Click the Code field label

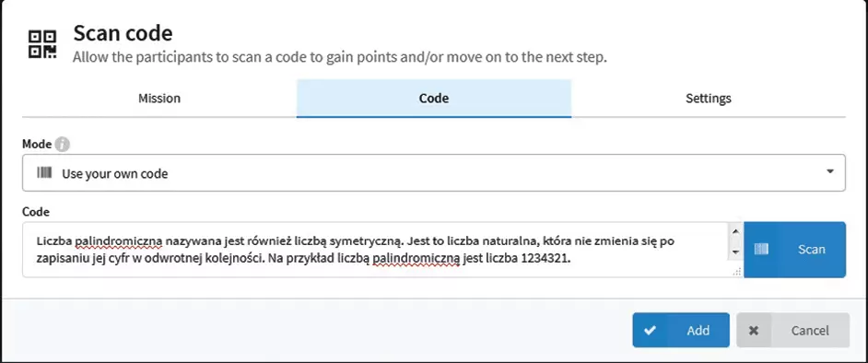[36, 211]
